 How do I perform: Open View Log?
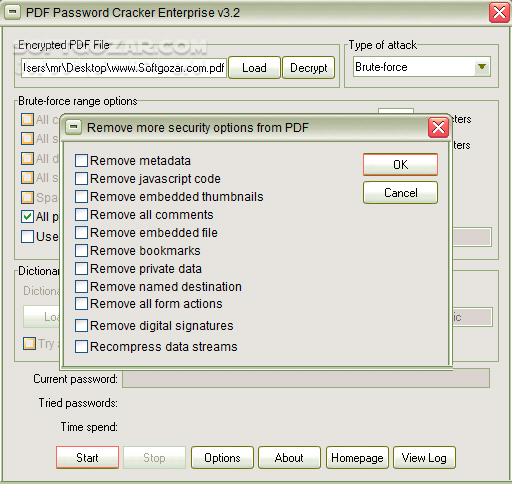click(424, 458)
